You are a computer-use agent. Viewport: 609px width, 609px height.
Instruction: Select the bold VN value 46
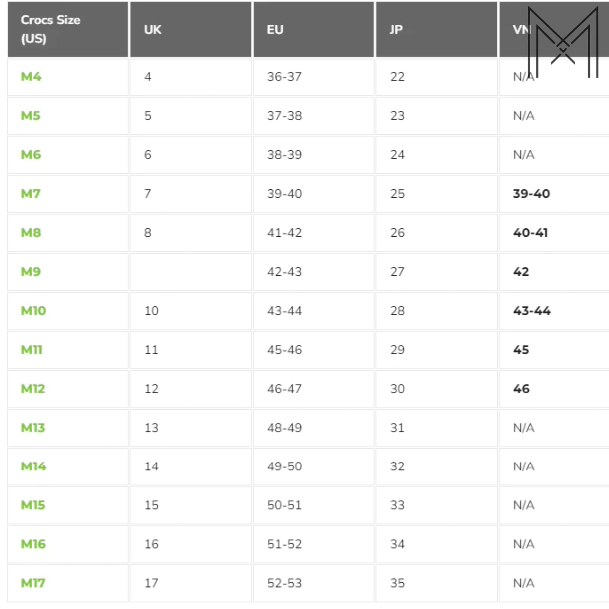coord(521,389)
